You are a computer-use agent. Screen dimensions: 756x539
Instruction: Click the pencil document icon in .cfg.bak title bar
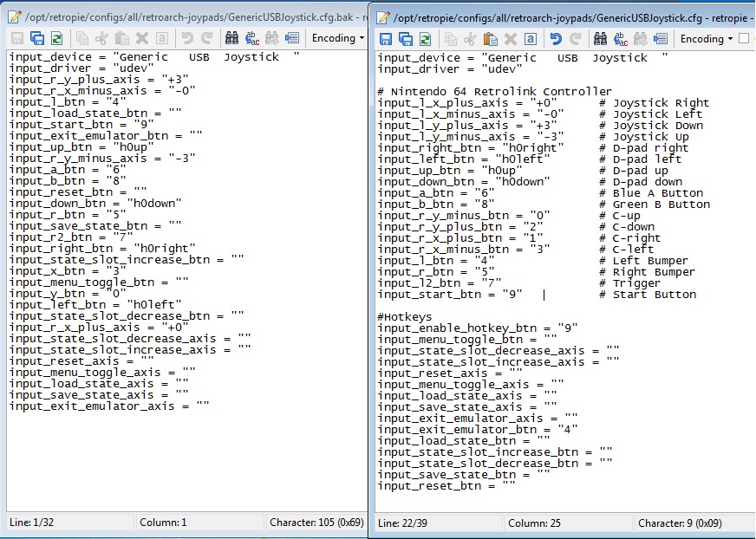point(15,17)
